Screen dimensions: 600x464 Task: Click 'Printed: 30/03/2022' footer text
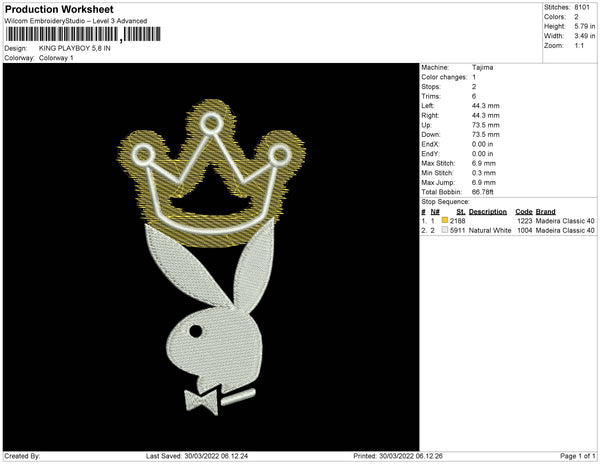(x=383, y=456)
